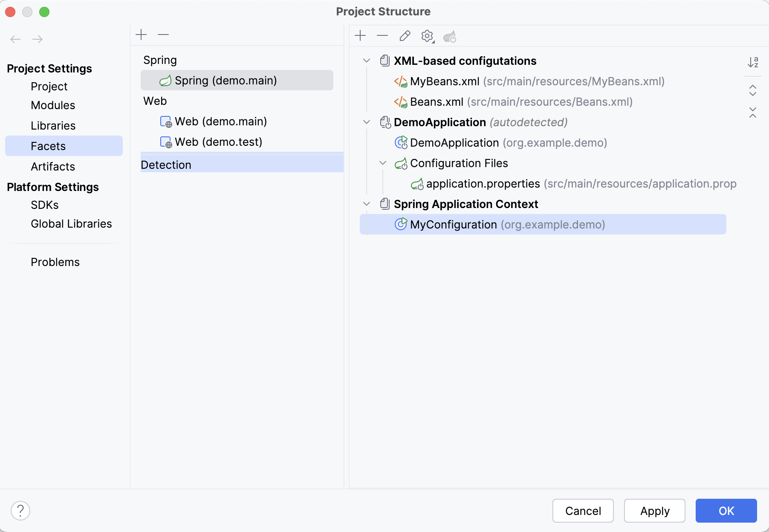The width and height of the screenshot is (769, 532).
Task: Open the Help question mark button
Action: pos(20,510)
